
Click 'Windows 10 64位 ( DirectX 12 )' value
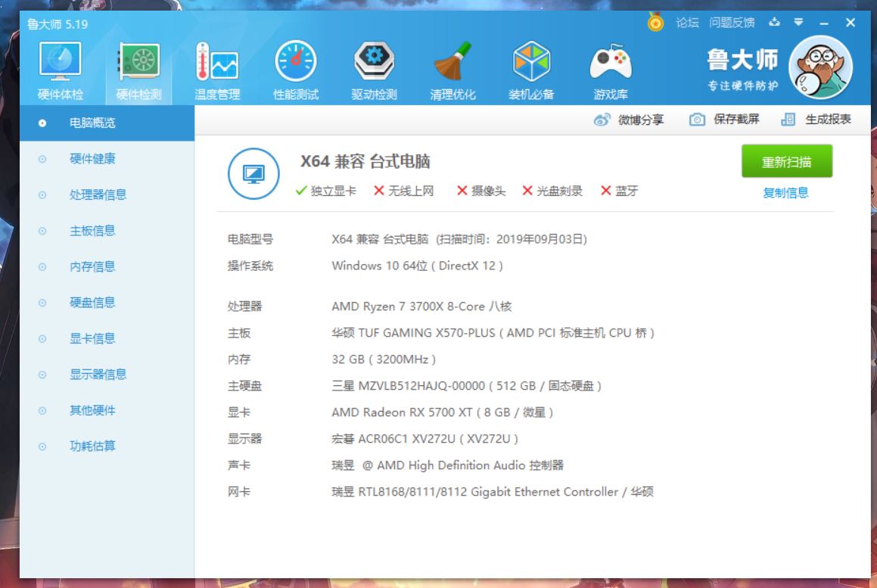(x=417, y=266)
